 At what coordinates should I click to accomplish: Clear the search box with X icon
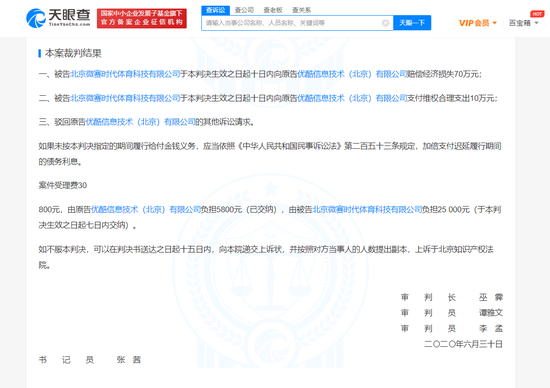[385, 23]
